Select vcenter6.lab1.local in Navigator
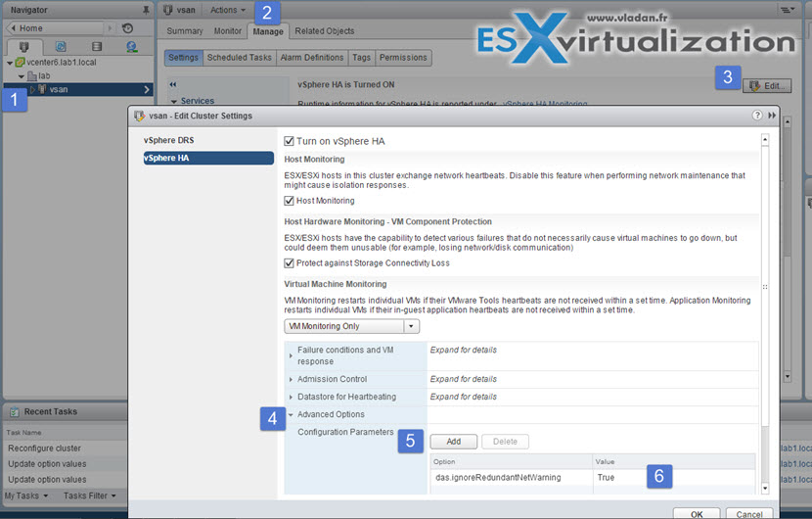Image resolution: width=812 pixels, height=519 pixels. (61, 63)
